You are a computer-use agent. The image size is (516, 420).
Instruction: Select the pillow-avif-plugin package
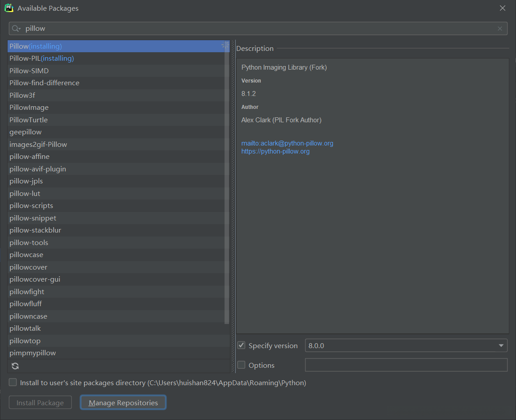pyautogui.click(x=118, y=169)
